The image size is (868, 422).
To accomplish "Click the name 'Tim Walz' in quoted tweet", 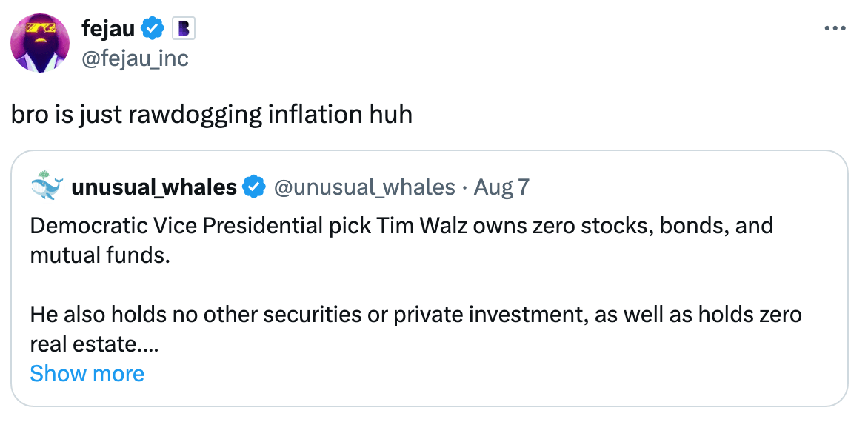I will click(x=413, y=225).
